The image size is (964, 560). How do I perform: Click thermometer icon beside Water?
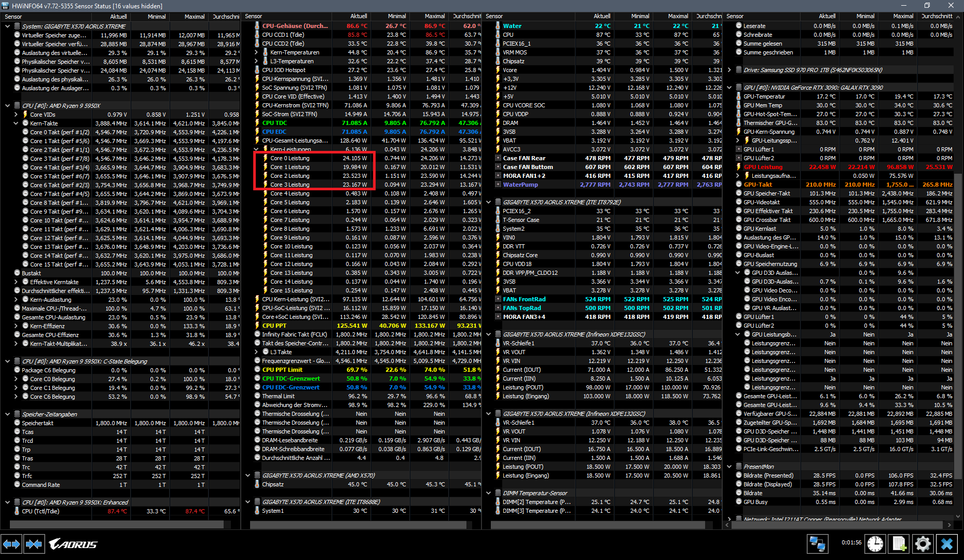tap(498, 26)
